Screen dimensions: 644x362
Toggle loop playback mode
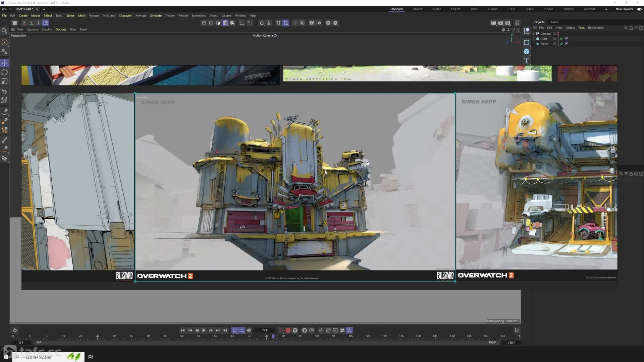234,330
